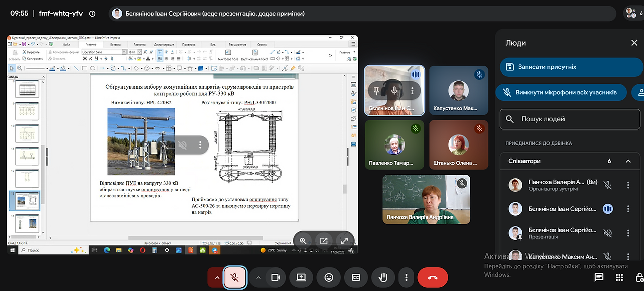Screen dimensions: 644x291
Task: Open presentation in a new window
Action: pos(324,241)
